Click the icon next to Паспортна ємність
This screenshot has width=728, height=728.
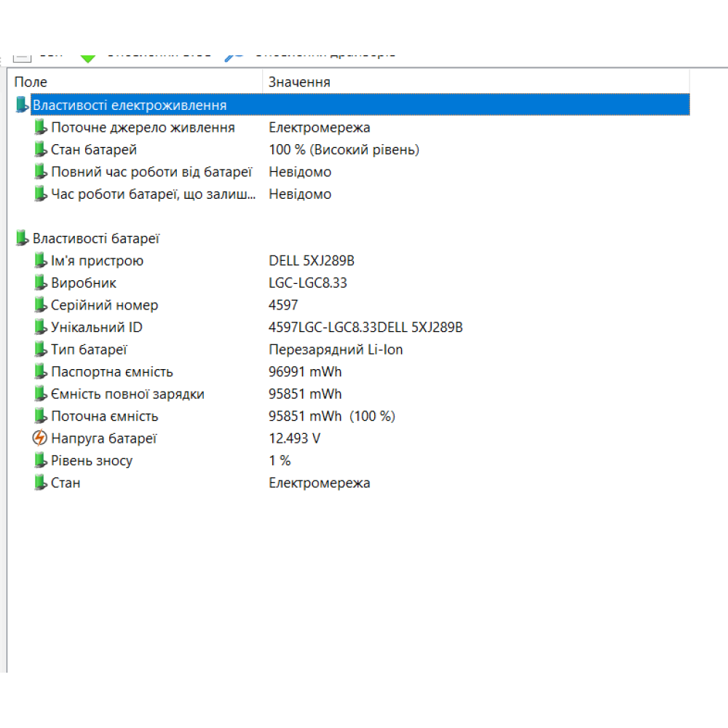coord(40,371)
